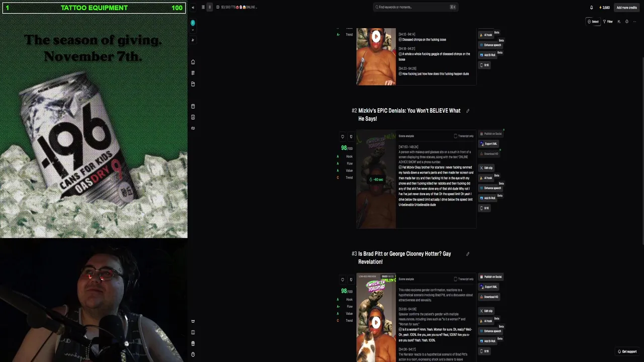Dislike clip #2 with the thumbs-down icon

351,137
